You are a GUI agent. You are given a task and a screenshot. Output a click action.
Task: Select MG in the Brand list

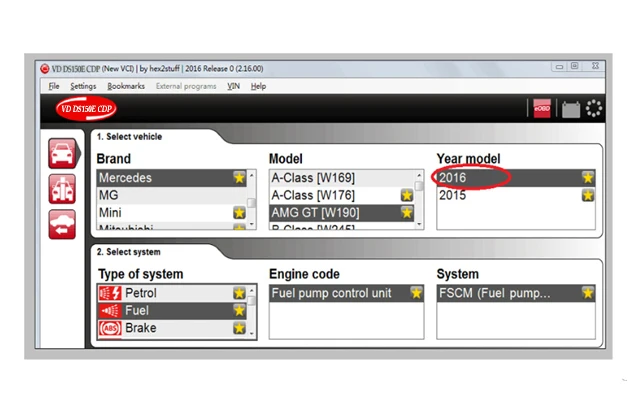[172, 196]
